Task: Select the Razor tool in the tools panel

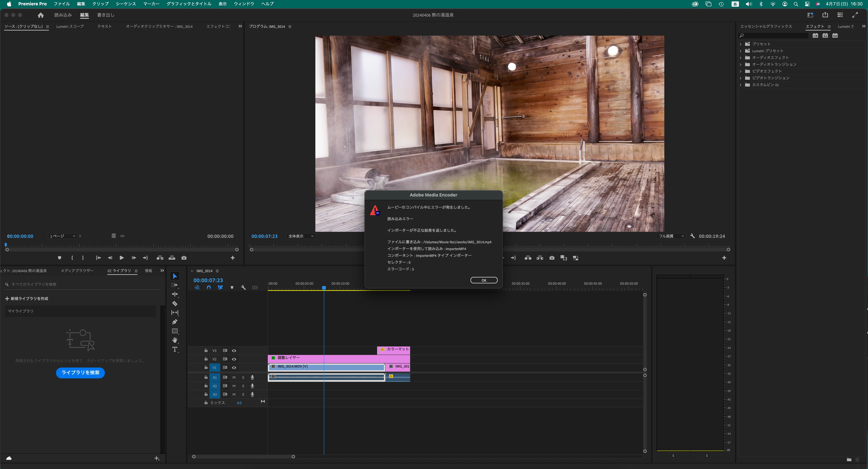Action: 174,303
